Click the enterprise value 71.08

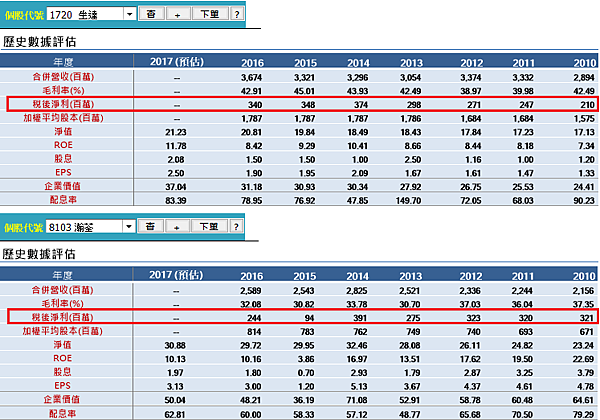click(x=357, y=400)
